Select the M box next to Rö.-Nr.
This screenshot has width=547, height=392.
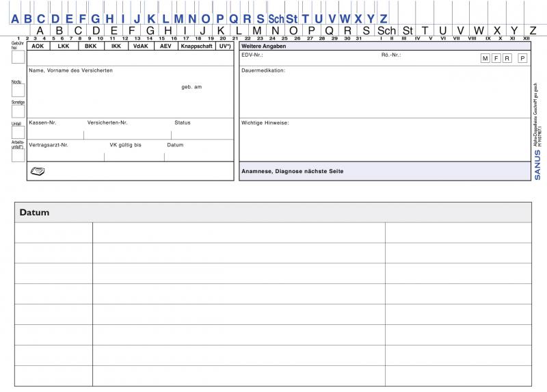[485, 58]
